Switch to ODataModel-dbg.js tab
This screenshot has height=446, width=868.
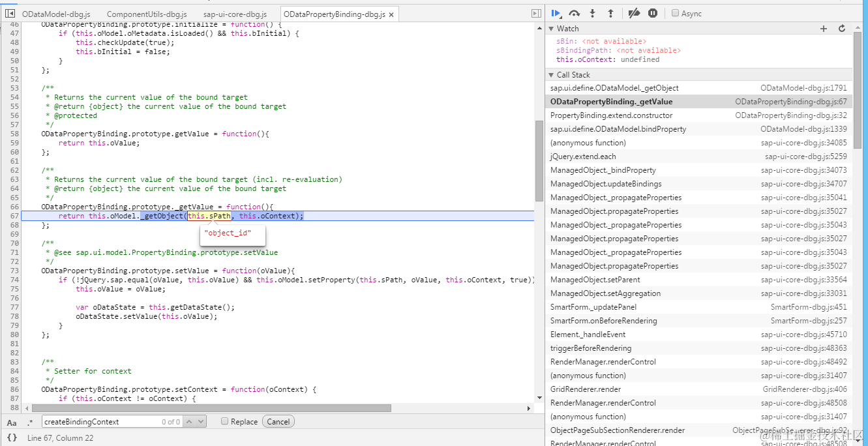coord(56,14)
